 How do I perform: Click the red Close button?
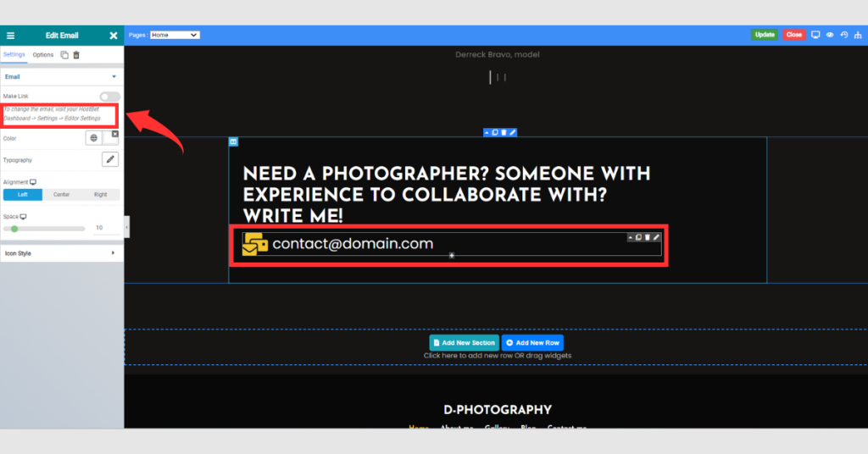pyautogui.click(x=793, y=35)
